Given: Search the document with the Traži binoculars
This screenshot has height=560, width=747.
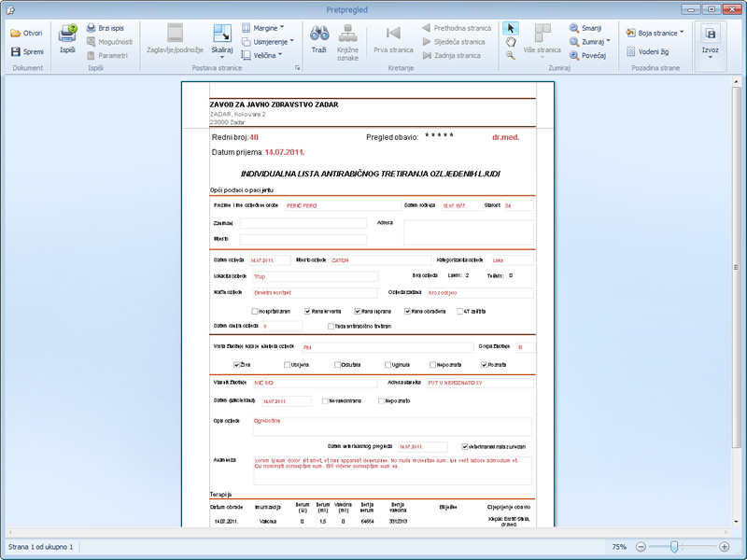Looking at the screenshot, I should [319, 38].
